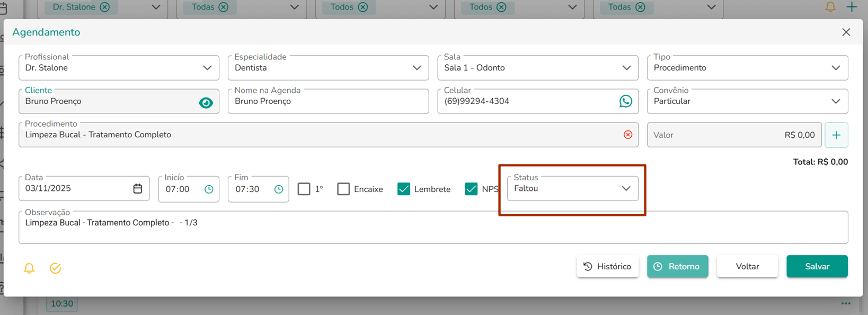Remove the Dr. Stalone filter chip

[105, 7]
